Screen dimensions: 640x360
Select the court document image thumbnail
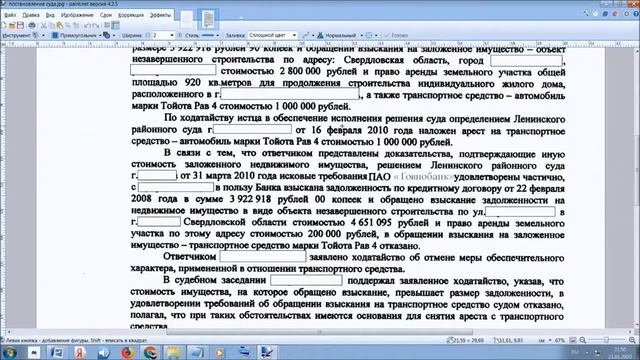tap(208, 19)
